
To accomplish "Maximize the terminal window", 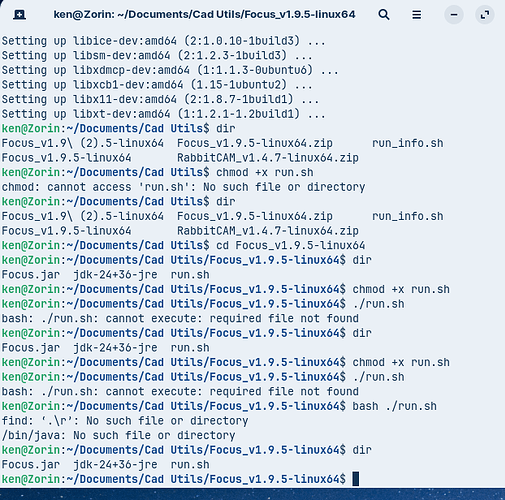I will pyautogui.click(x=484, y=15).
